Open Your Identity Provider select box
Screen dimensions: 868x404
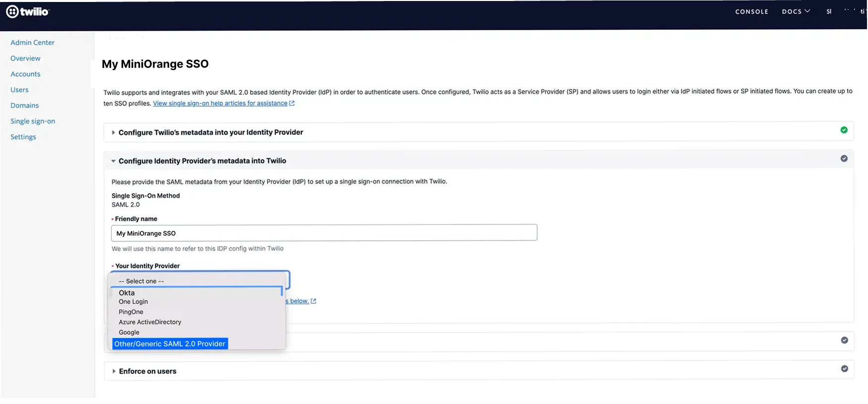click(200, 280)
